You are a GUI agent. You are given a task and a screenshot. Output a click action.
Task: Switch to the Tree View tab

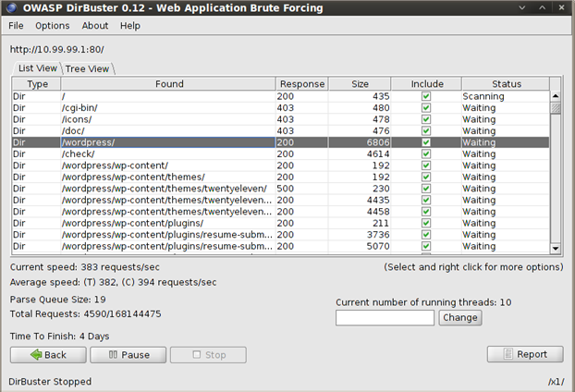(x=88, y=68)
